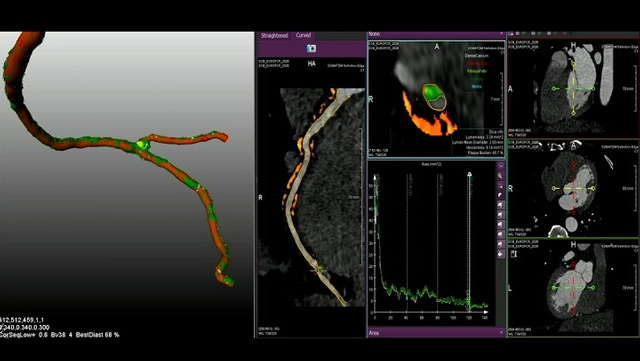Click the Area (mm^2) graph title

[431, 164]
